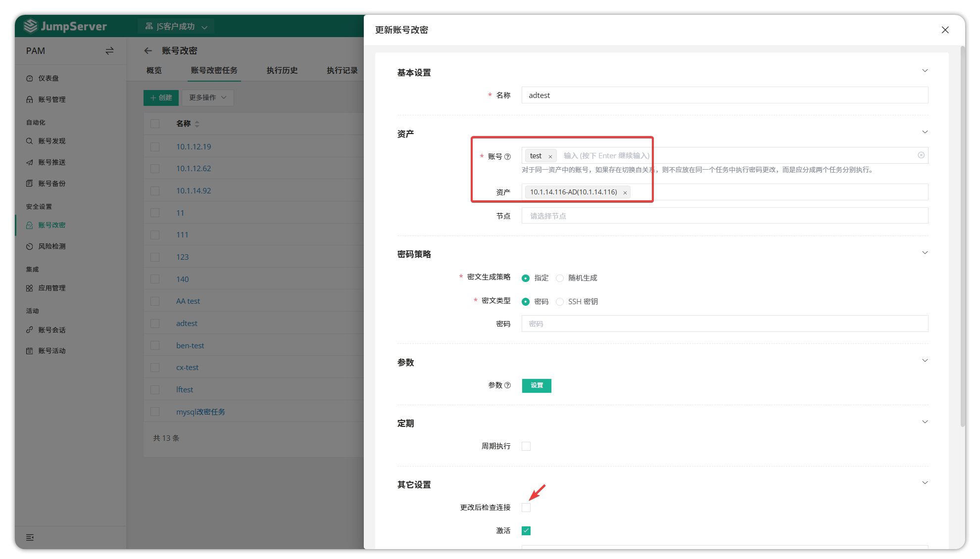
Task: Switch to the 执行历史 tab
Action: pos(282,71)
